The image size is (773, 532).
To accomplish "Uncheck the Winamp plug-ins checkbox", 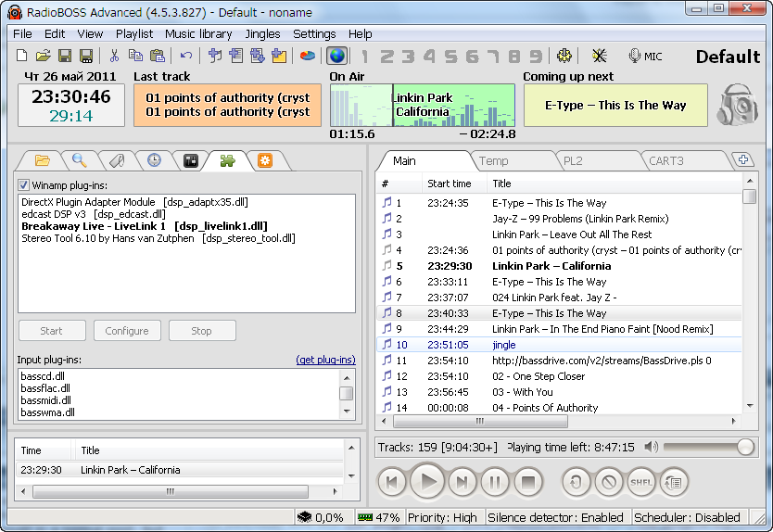I will [x=23, y=185].
